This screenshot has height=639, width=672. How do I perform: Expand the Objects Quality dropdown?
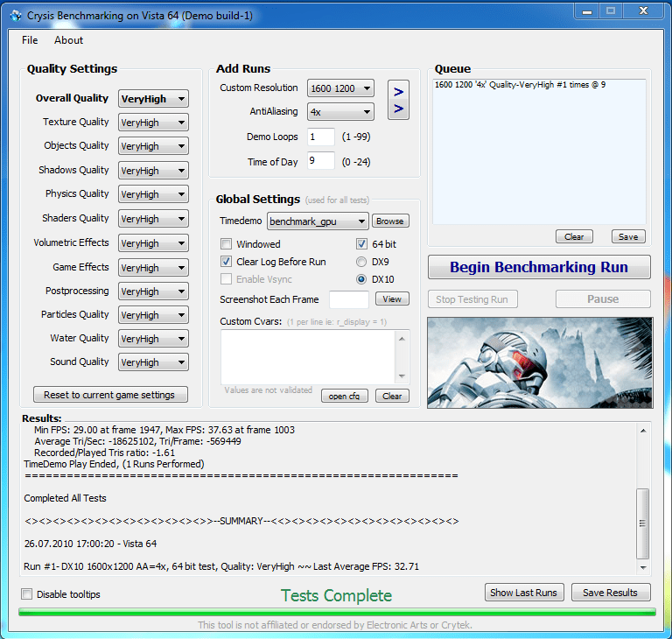pyautogui.click(x=153, y=146)
